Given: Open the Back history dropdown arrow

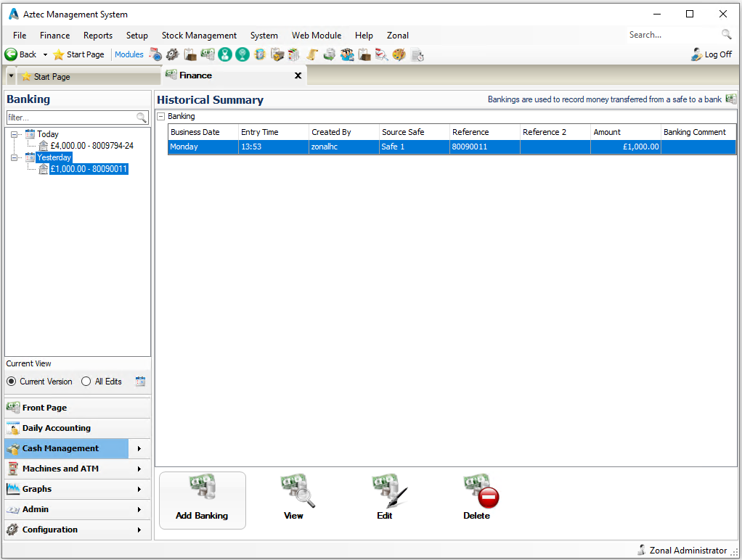Looking at the screenshot, I should [45, 54].
